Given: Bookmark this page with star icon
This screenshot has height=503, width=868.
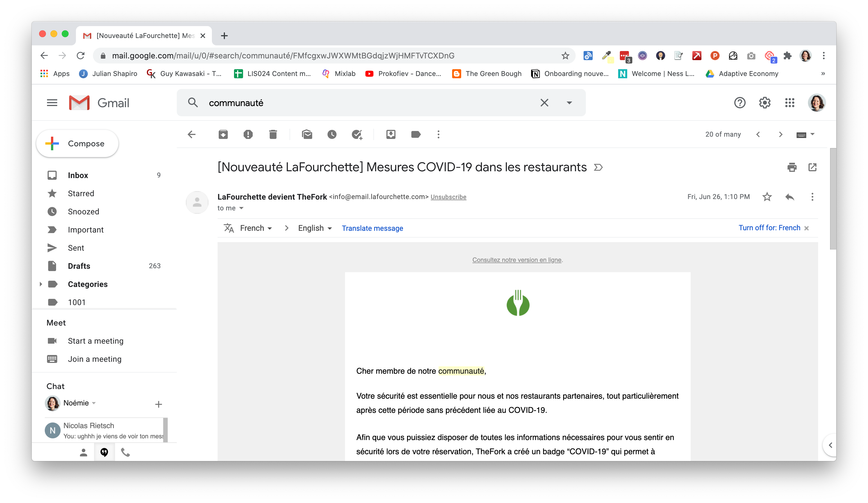Looking at the screenshot, I should (x=565, y=56).
